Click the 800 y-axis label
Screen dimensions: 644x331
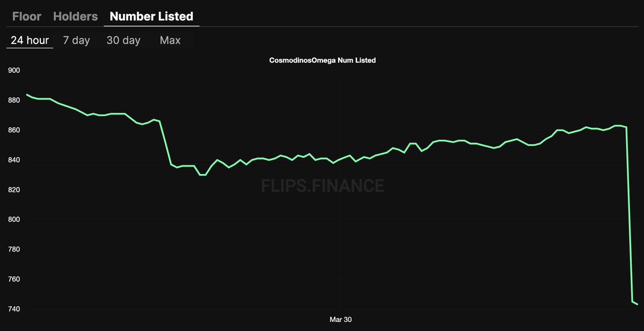tap(14, 220)
